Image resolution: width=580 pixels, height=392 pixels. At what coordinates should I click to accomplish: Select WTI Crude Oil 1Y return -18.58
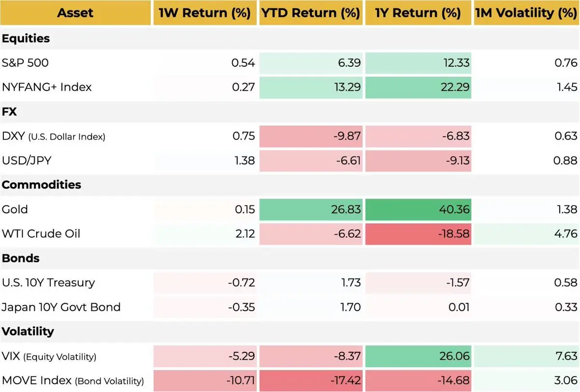[x=418, y=234]
